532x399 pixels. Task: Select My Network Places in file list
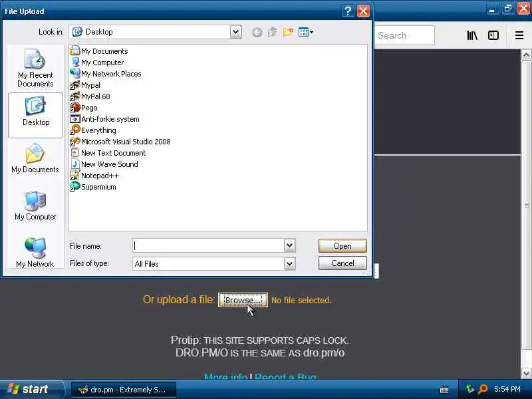pyautogui.click(x=106, y=74)
